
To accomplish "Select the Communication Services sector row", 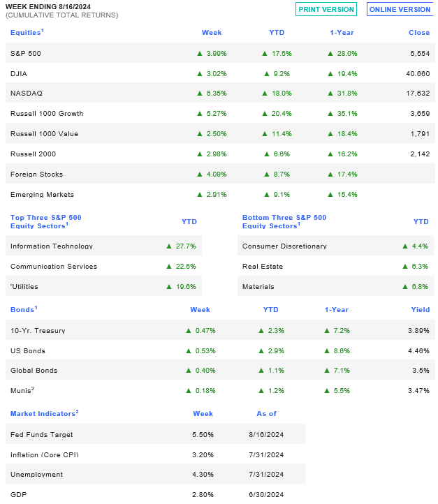I will (103, 266).
